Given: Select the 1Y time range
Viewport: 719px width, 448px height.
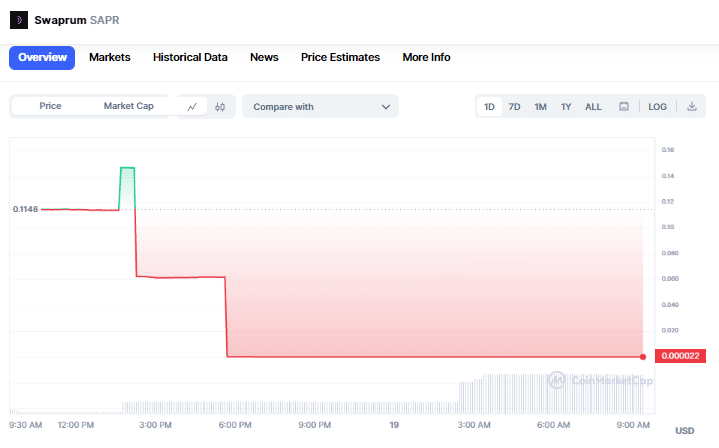Looking at the screenshot, I should [x=566, y=107].
